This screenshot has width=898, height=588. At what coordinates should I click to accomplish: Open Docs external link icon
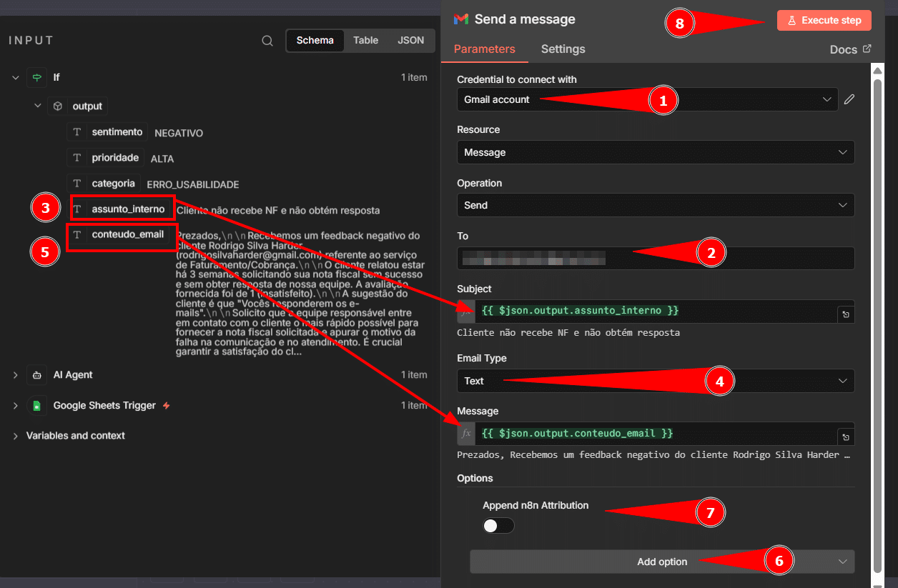point(867,49)
